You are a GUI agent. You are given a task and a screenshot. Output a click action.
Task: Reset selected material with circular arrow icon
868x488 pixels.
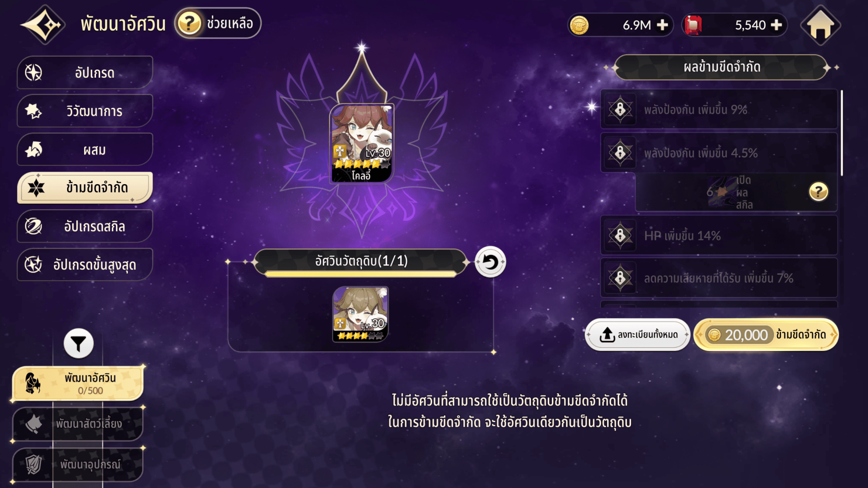point(490,262)
